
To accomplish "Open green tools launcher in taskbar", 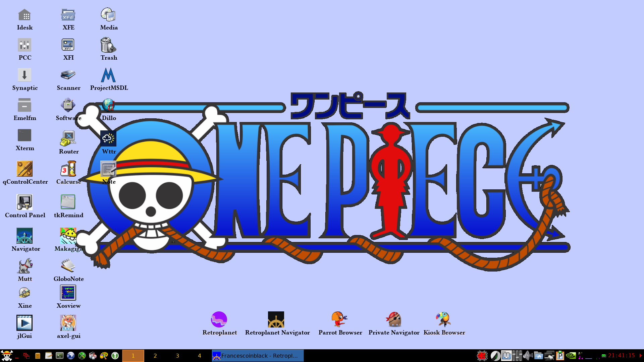I will [x=82, y=356].
